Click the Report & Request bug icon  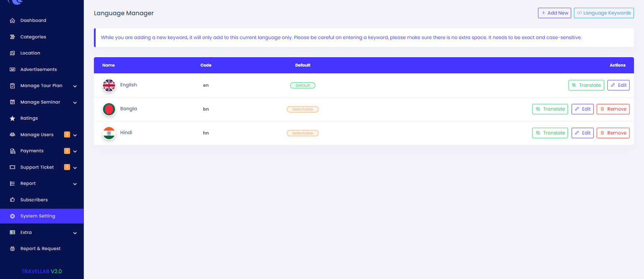[12, 249]
